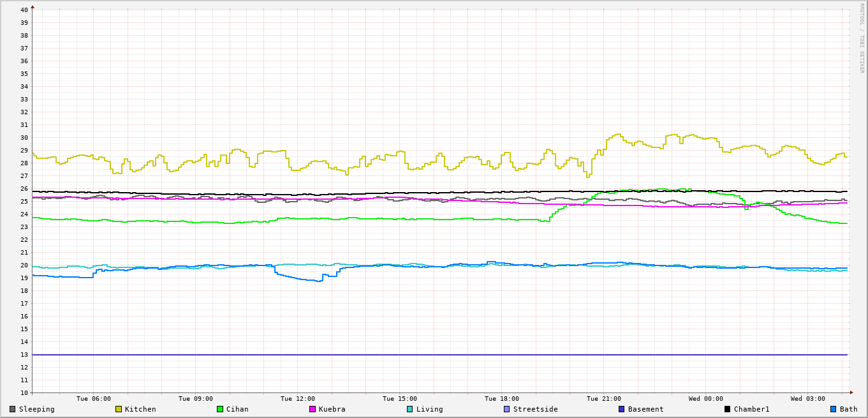Click the Tue 12:00 time axis label
The width and height of the screenshot is (868, 418).
point(298,399)
